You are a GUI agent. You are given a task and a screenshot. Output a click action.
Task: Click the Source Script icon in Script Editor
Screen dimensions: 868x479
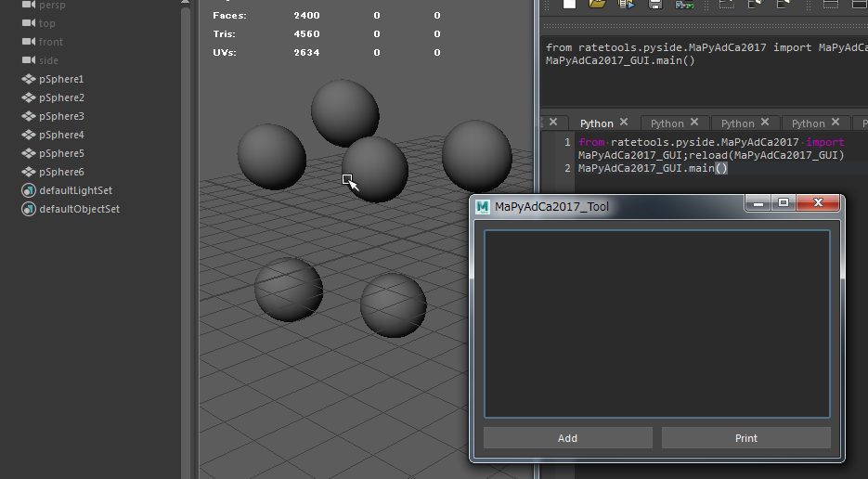click(626, 4)
